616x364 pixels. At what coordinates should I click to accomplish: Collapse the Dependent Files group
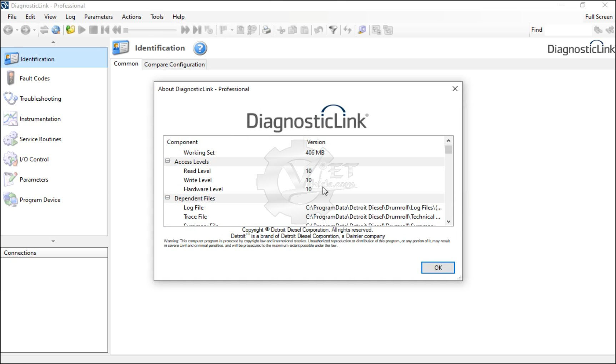[167, 197]
